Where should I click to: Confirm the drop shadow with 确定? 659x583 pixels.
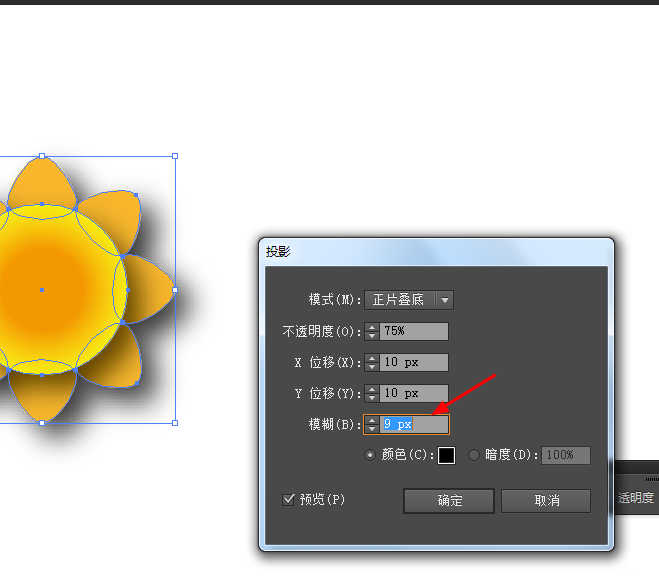pos(449,501)
